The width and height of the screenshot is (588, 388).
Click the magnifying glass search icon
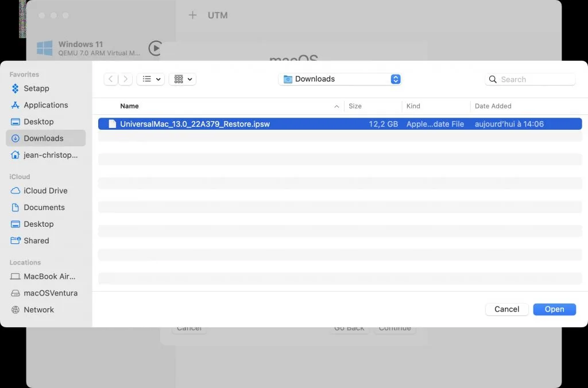pyautogui.click(x=493, y=79)
